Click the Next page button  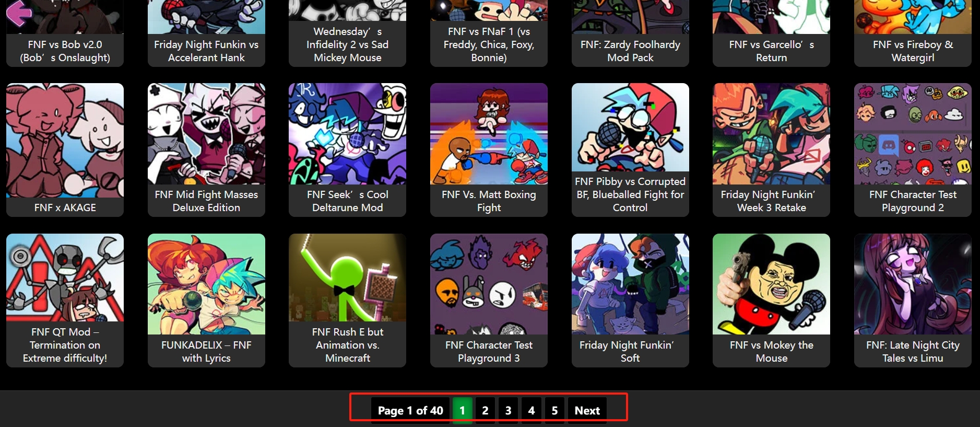pyautogui.click(x=587, y=410)
